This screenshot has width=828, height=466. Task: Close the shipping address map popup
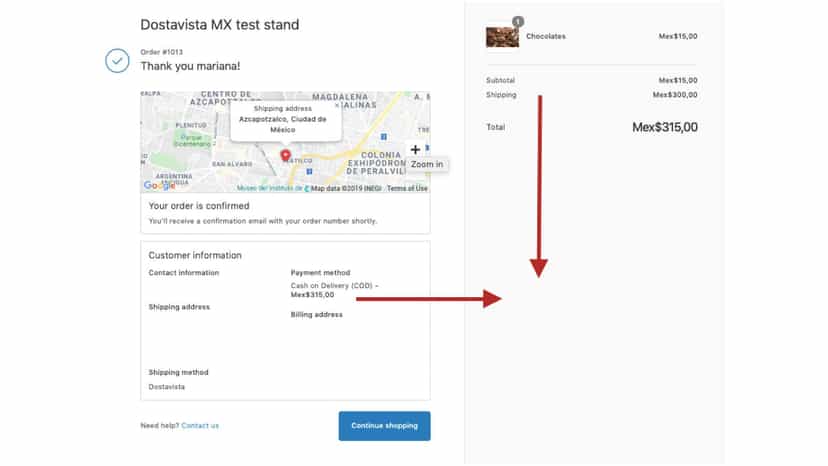pyautogui.click(x=337, y=106)
